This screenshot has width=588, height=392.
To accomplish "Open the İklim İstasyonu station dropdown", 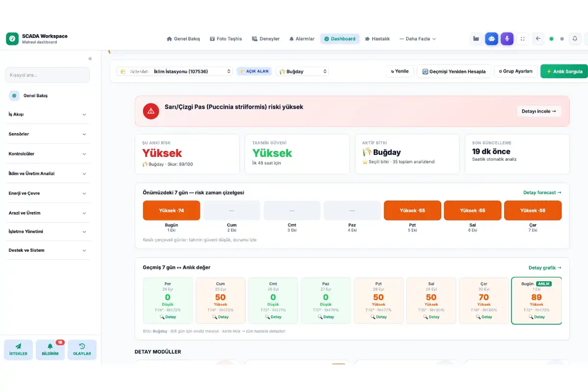I will [x=174, y=72].
